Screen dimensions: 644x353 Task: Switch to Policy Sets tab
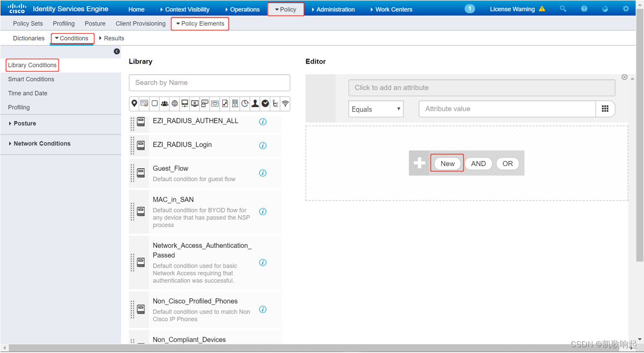coord(28,23)
